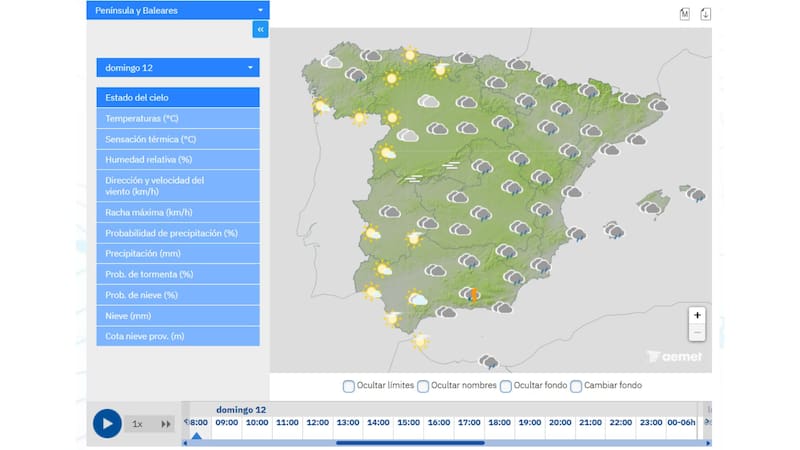Viewport: 800px width, 450px height.
Task: Jump to 21:00 on timeline
Action: tap(590, 422)
